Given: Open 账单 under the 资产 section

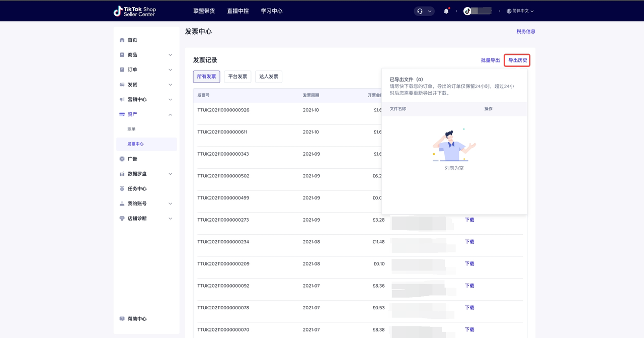Looking at the screenshot, I should (131, 129).
